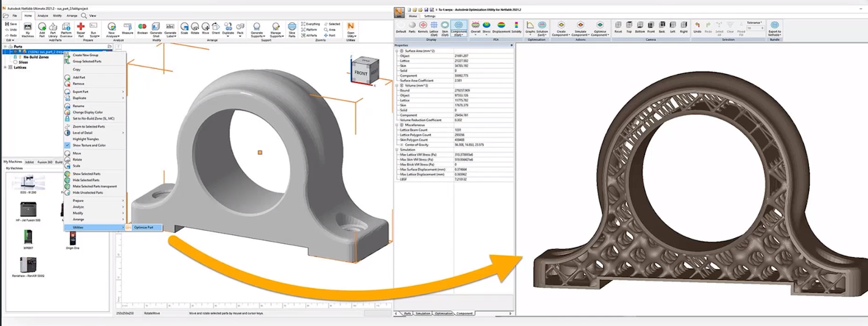Choose Hide Selected Parts in context menu

click(x=86, y=180)
